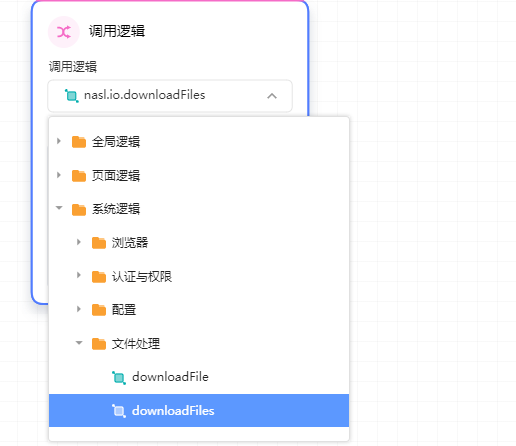
Task: Click the pink shuffle call-logic icon
Action: 64,32
